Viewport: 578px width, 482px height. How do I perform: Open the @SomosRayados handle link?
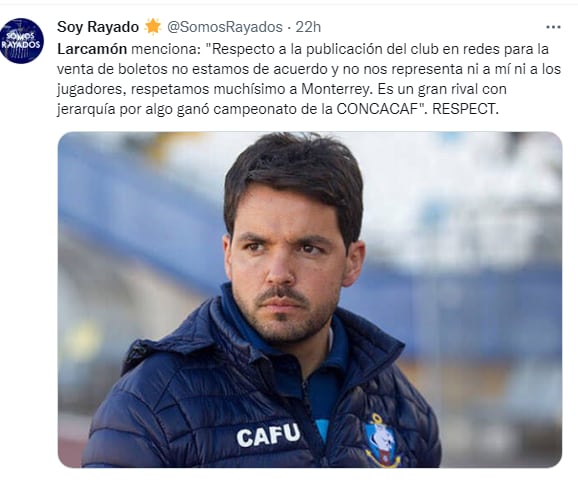(x=225, y=27)
